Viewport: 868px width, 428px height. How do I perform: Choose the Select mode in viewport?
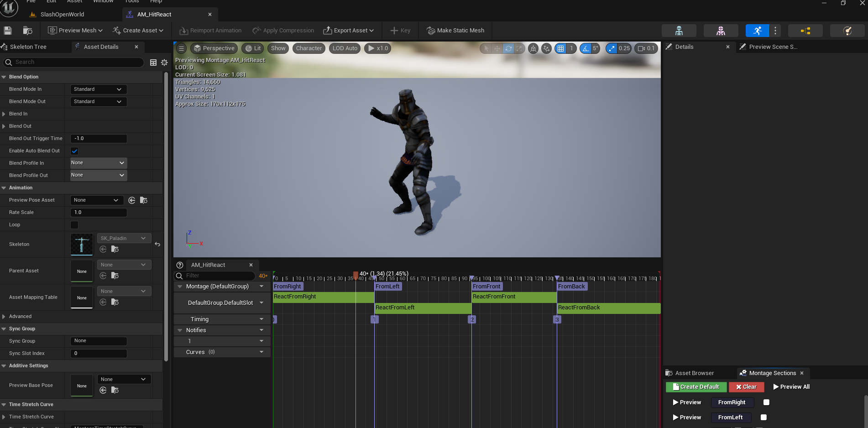tap(486, 48)
